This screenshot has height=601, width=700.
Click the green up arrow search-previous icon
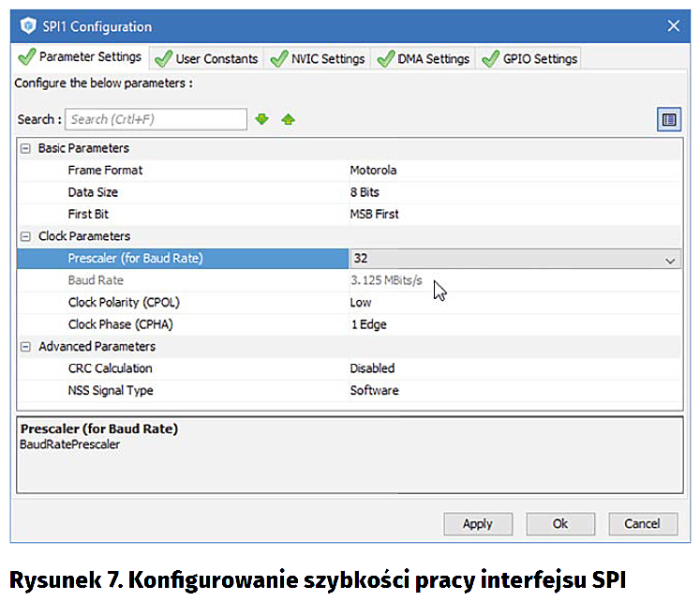tap(288, 119)
